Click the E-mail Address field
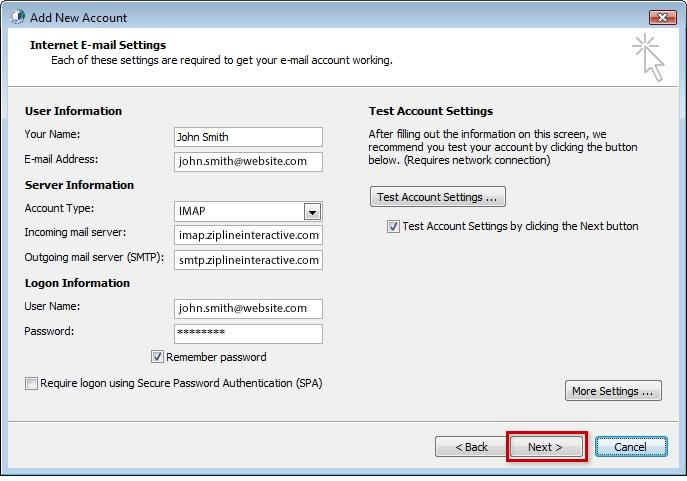The image size is (687, 481). 248,162
